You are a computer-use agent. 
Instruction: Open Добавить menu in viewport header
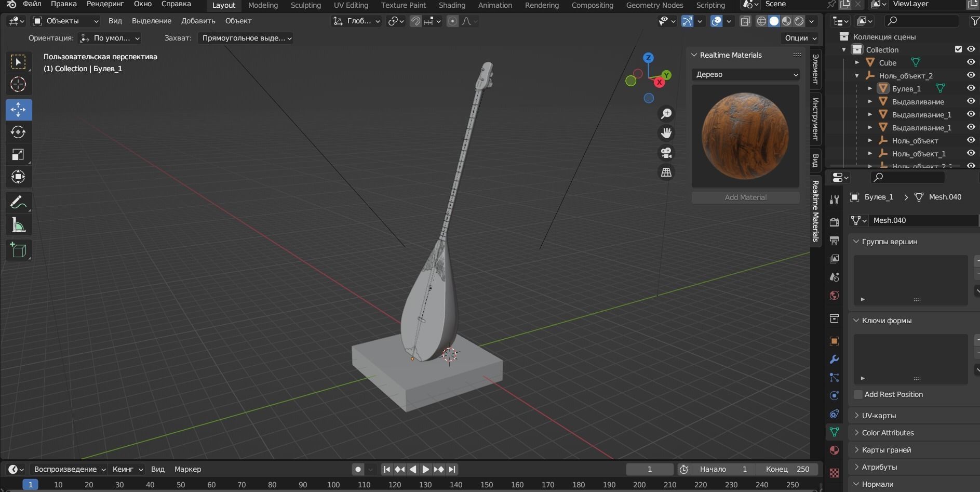(x=198, y=21)
